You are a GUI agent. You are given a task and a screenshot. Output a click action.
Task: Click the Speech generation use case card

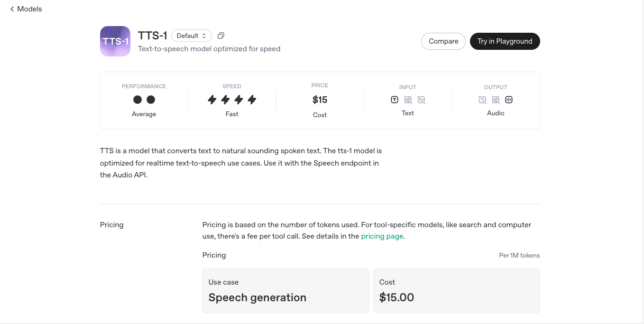[285, 291]
